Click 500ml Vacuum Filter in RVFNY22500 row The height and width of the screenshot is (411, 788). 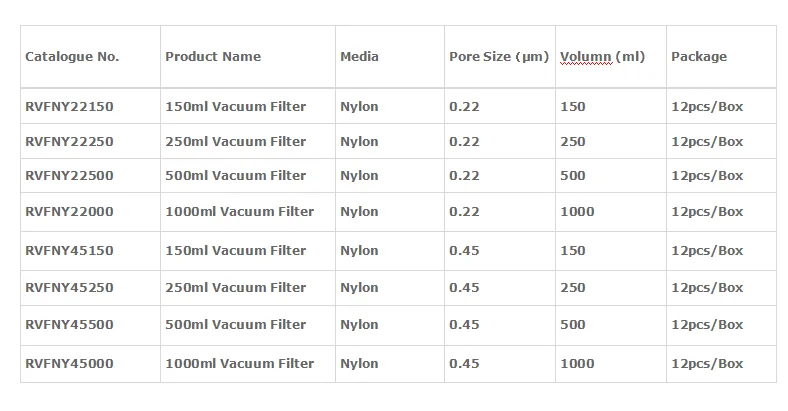point(235,176)
